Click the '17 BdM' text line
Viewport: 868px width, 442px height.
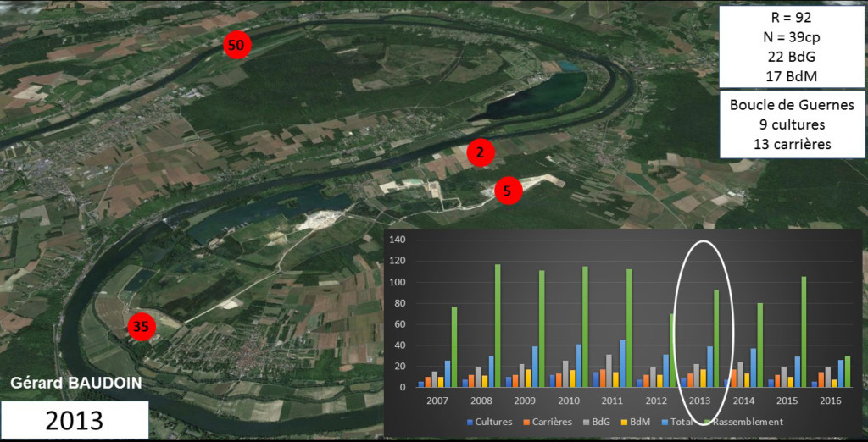click(x=792, y=76)
